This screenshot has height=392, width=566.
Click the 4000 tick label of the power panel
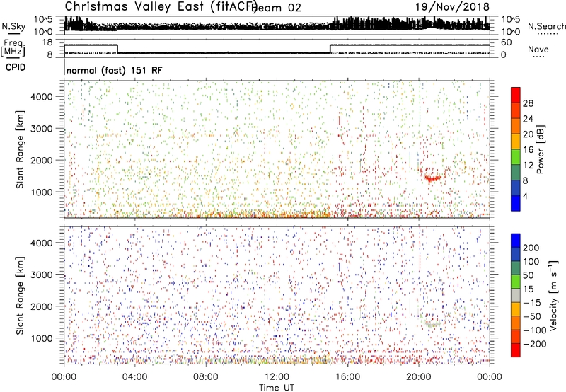coord(41,97)
